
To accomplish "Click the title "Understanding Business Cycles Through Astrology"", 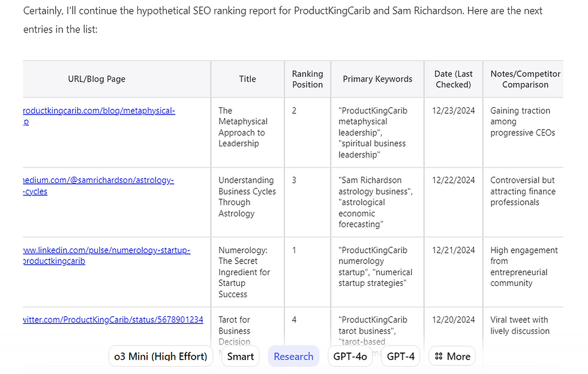I will click(x=247, y=197).
